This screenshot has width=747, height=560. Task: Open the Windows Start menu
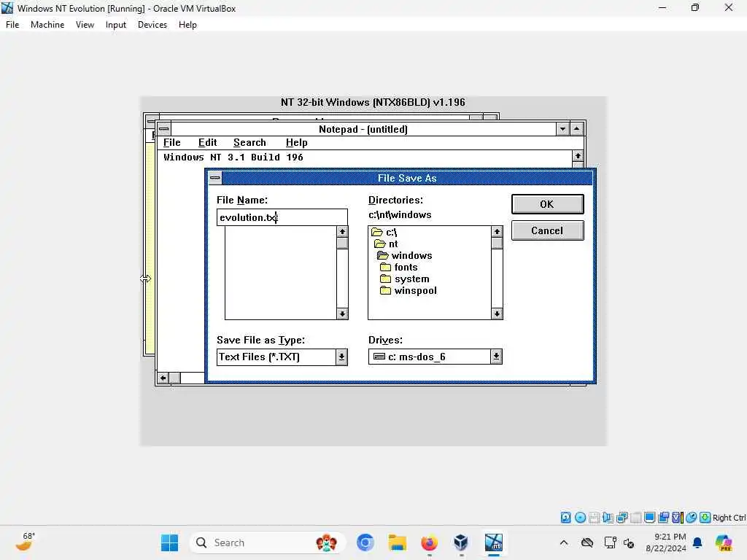tap(169, 542)
